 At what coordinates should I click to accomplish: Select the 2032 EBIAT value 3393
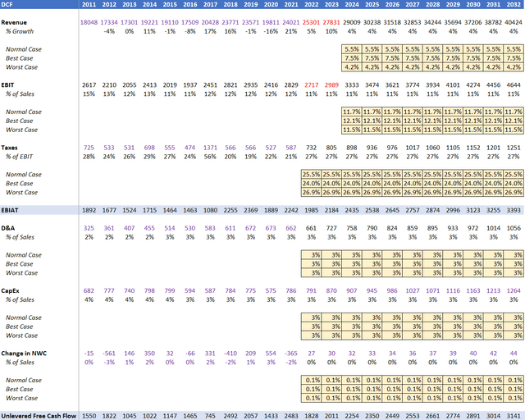[514, 210]
